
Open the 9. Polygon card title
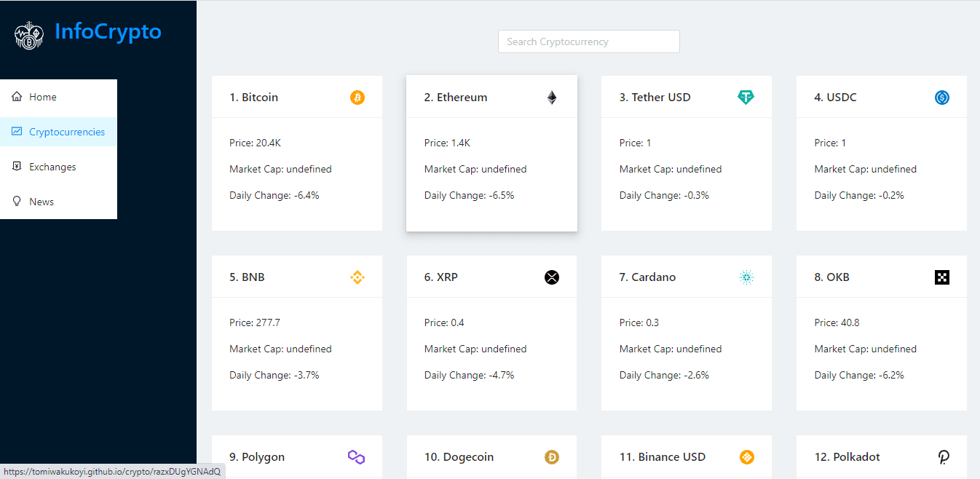pos(257,457)
